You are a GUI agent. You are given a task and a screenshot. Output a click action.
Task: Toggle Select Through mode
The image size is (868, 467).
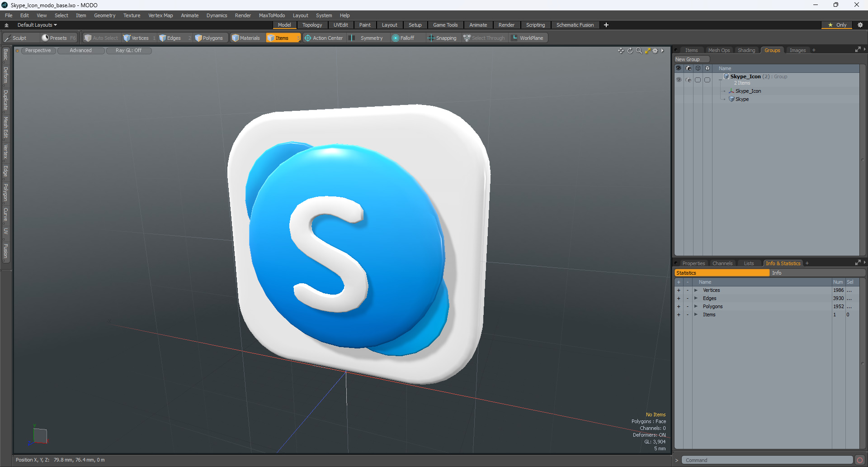tap(484, 38)
